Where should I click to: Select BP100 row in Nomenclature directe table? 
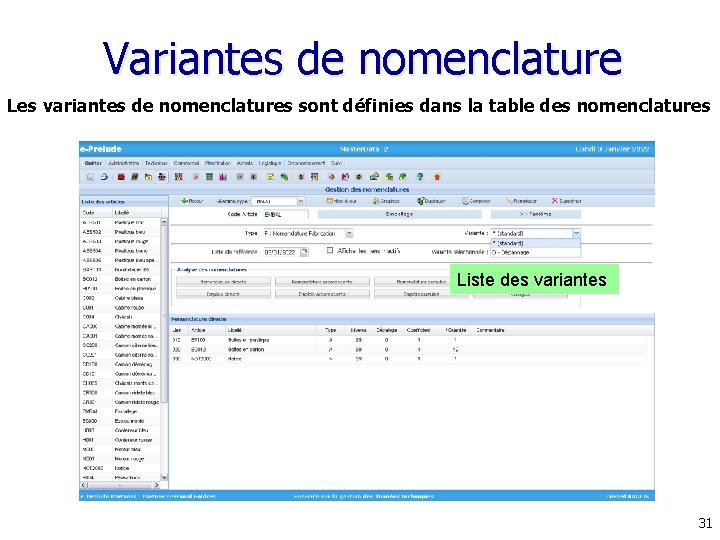coord(409,340)
